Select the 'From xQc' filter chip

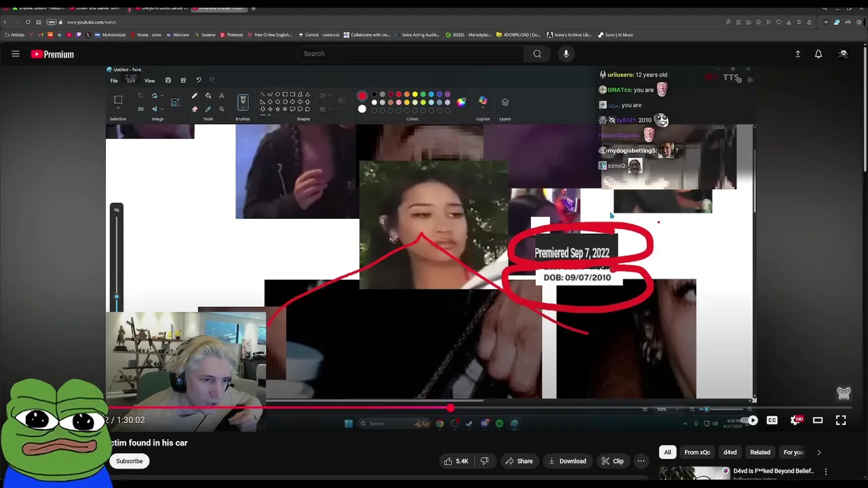pyautogui.click(x=697, y=452)
